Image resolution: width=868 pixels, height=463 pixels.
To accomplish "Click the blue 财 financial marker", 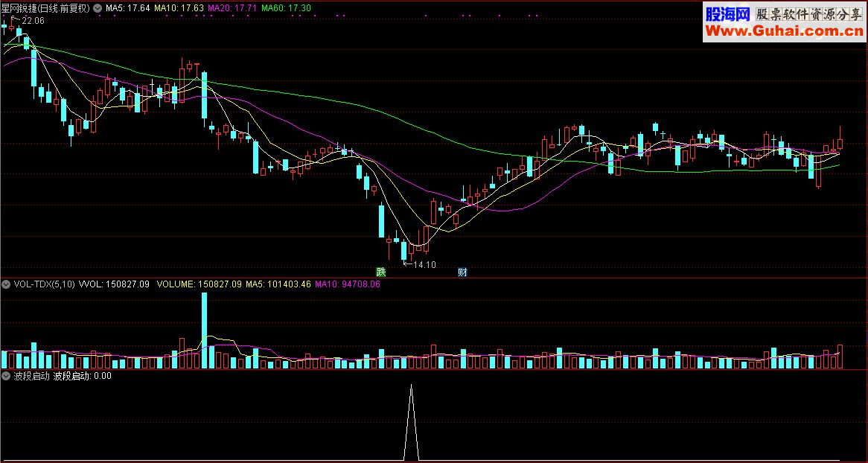I will click(x=462, y=272).
